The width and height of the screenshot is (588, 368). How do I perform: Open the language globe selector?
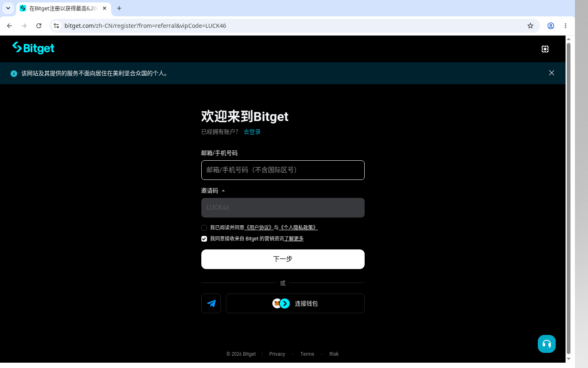pyautogui.click(x=545, y=49)
